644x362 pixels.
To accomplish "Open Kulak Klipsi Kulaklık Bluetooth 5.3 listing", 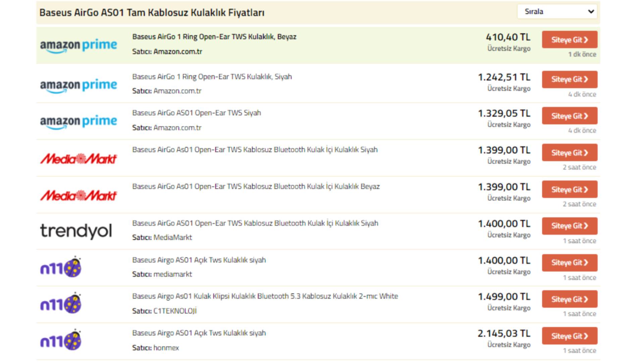I will coord(265,296).
